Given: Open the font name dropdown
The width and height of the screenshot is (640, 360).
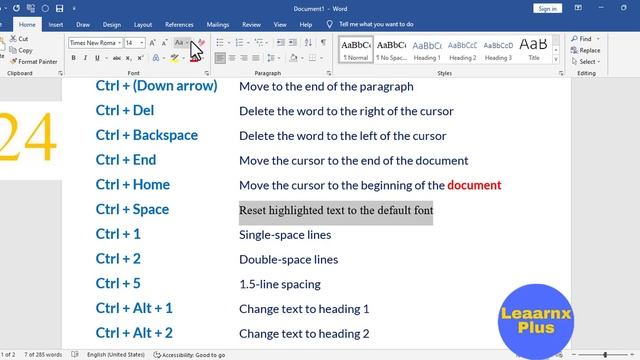Looking at the screenshot, I should 119,43.
